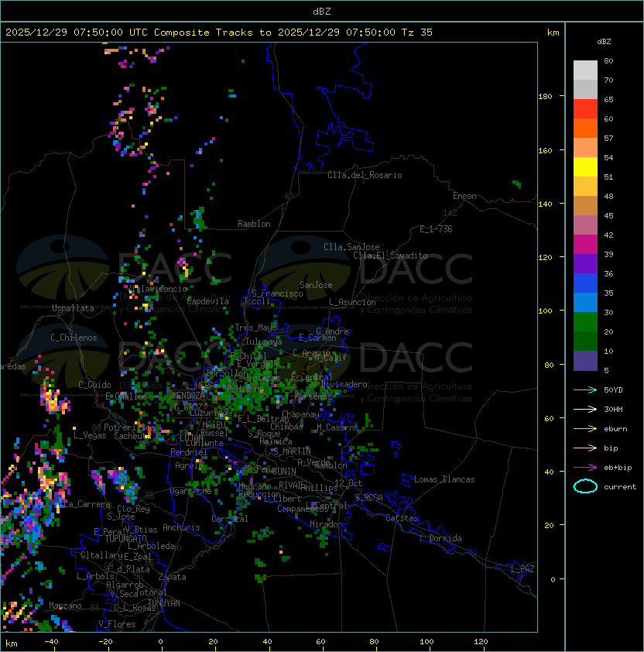Click the 'C_Chilenos' map label
Viewport: 644px width, 652px height.
[x=74, y=338]
